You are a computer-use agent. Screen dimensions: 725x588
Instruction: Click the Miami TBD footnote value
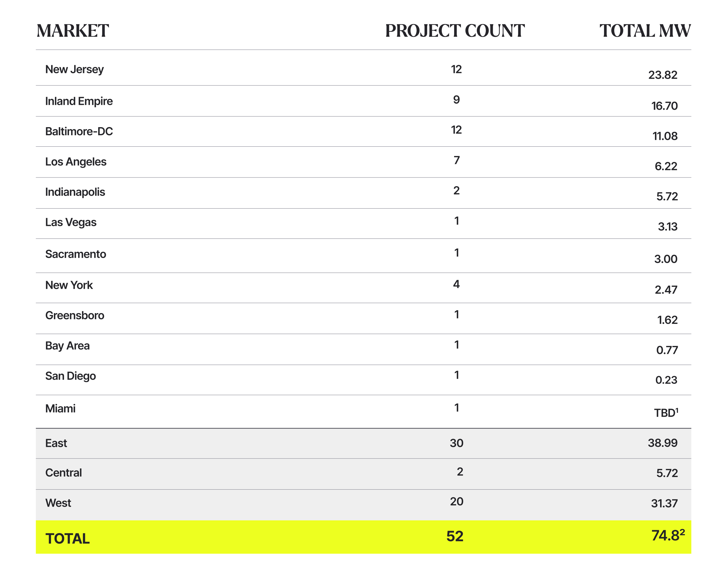coord(666,413)
